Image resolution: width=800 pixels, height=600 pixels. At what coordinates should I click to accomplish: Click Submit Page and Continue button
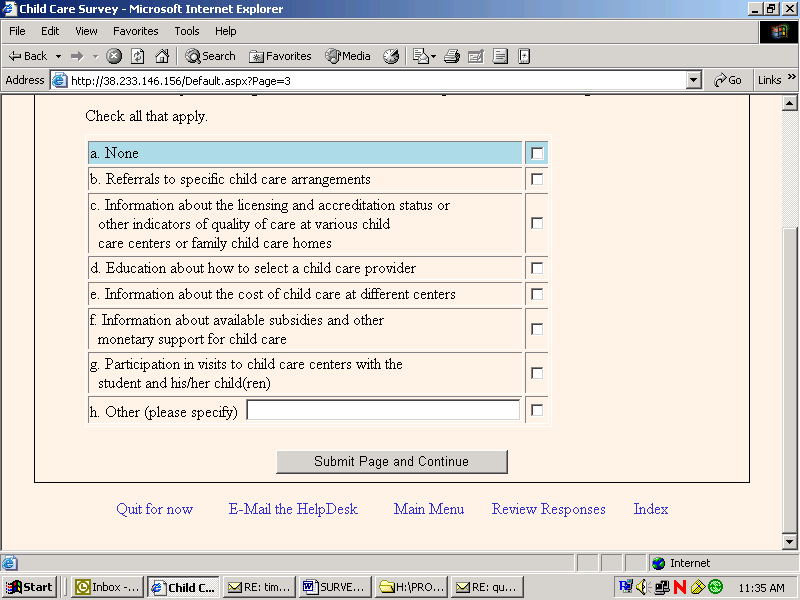(x=391, y=462)
